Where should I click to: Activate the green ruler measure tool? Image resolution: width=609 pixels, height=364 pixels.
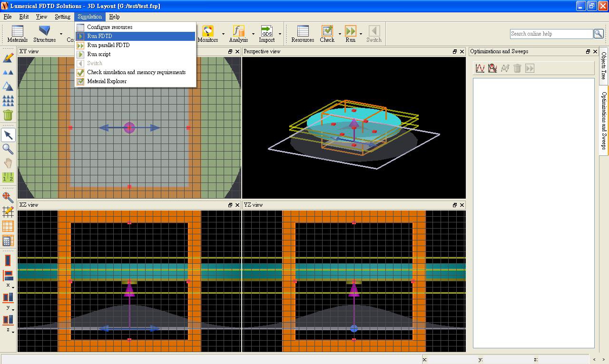[x=8, y=177]
